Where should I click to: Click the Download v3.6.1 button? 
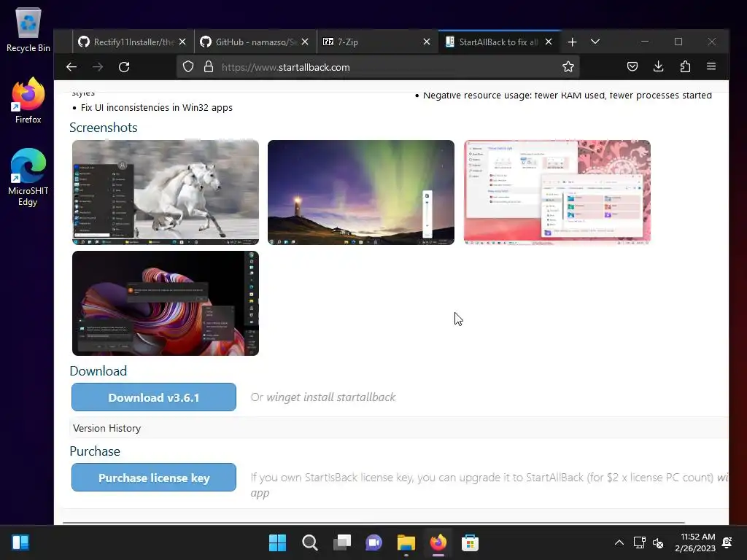click(x=154, y=397)
